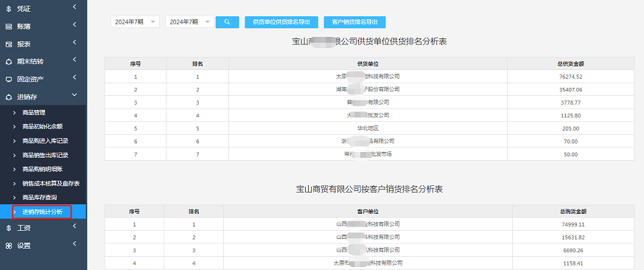Click supplier amount 70.00 cell
The height and width of the screenshot is (270, 644).
pos(571,142)
